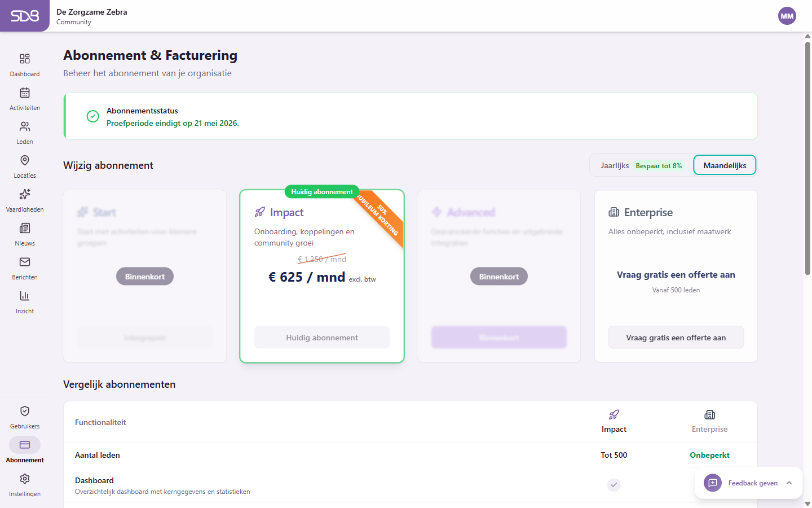The width and height of the screenshot is (812, 508).
Task: Open Instellingen gear icon
Action: (x=25, y=479)
